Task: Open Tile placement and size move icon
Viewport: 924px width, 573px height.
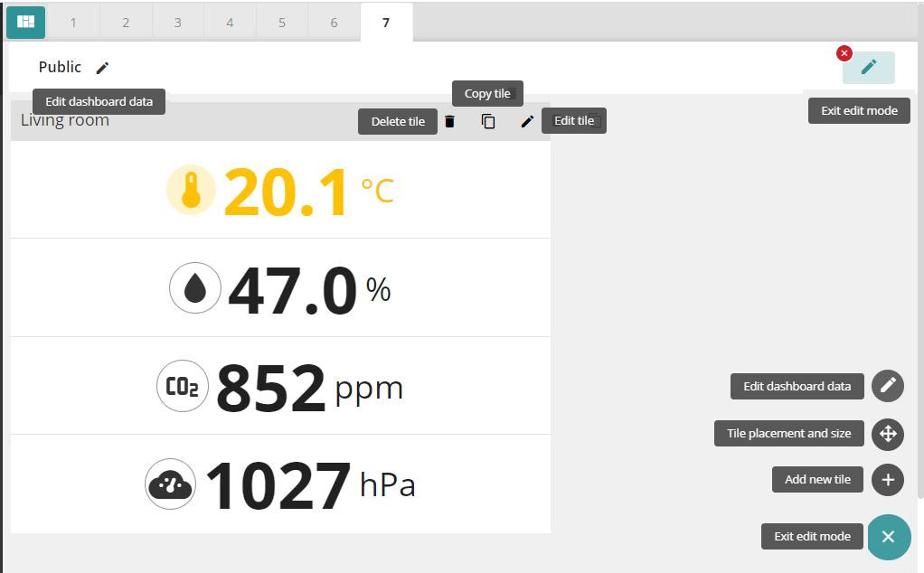Action: click(x=888, y=434)
